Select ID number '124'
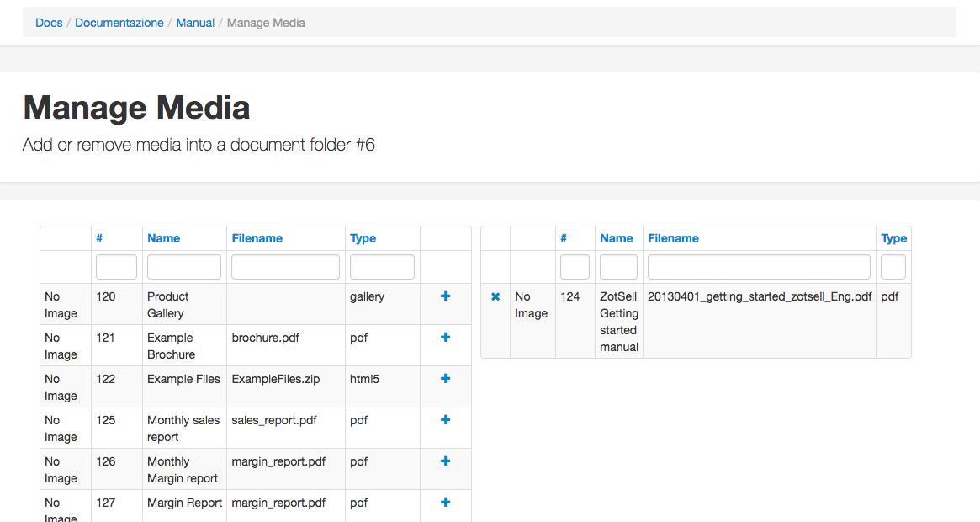The width and height of the screenshot is (980, 522). pos(570,296)
